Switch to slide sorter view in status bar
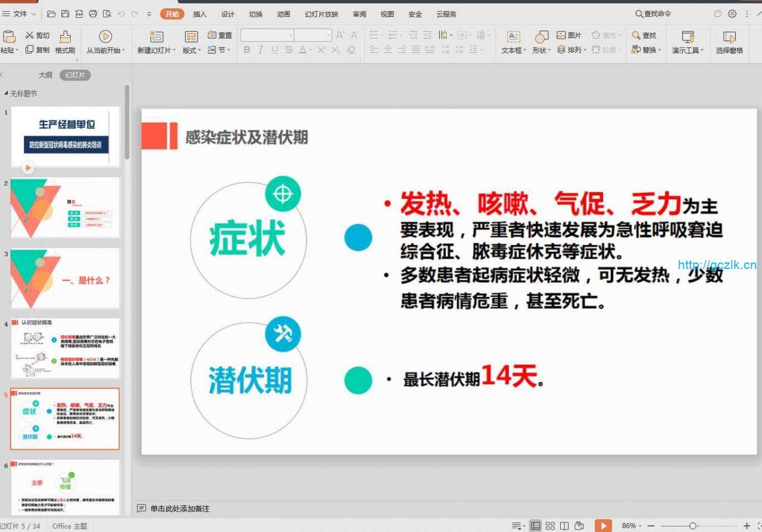Viewport: 762px width, 532px height. (x=550, y=525)
